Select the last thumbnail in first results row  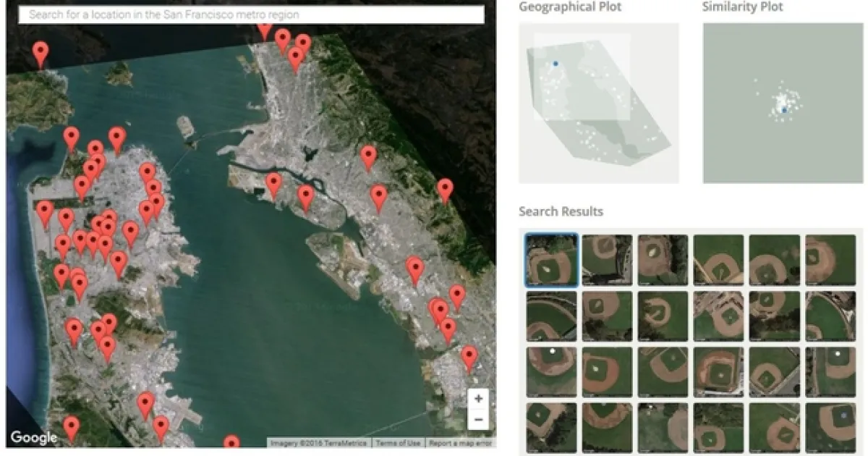click(830, 259)
